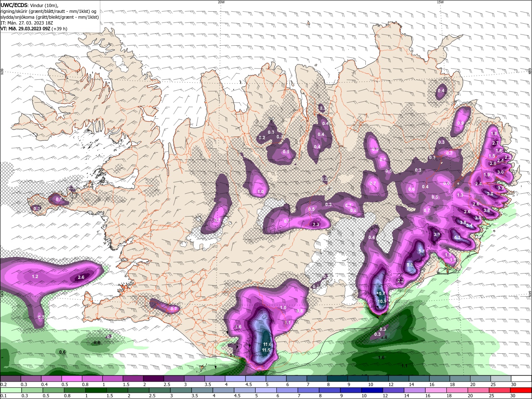Click the dark teal 8 swatch, upper legend row
532x399 pixels.
pyautogui.click(x=337, y=379)
